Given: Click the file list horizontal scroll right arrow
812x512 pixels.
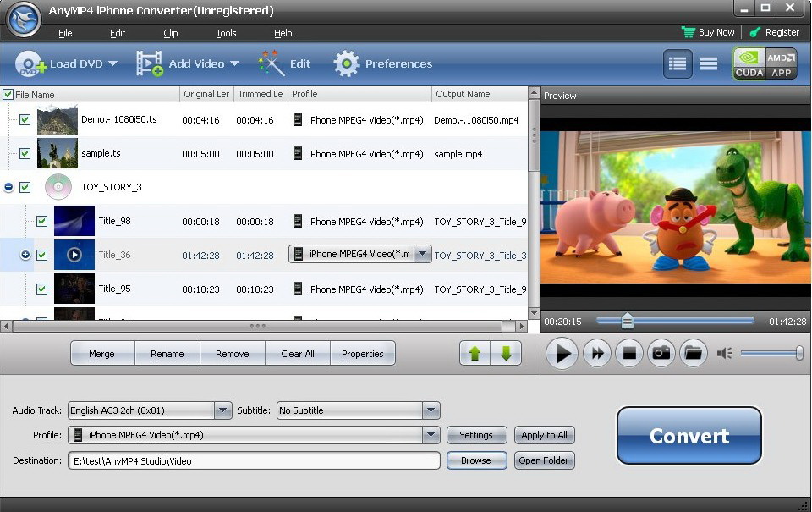Looking at the screenshot, I should pyautogui.click(x=522, y=326).
